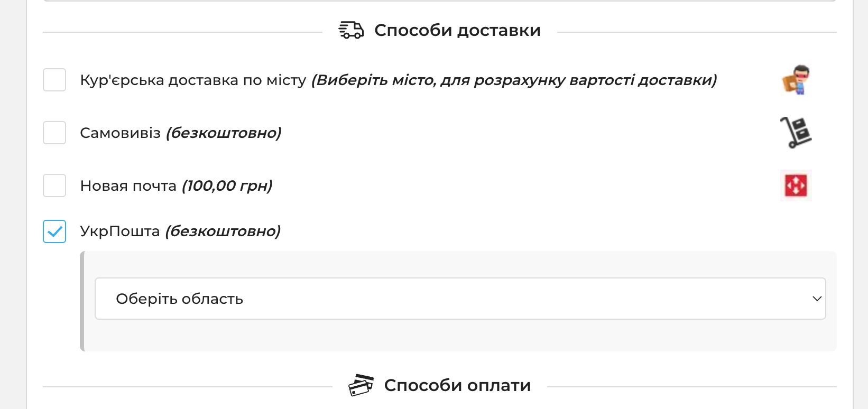The image size is (868, 409).
Task: Click the chevron arrow in region select
Action: (817, 299)
